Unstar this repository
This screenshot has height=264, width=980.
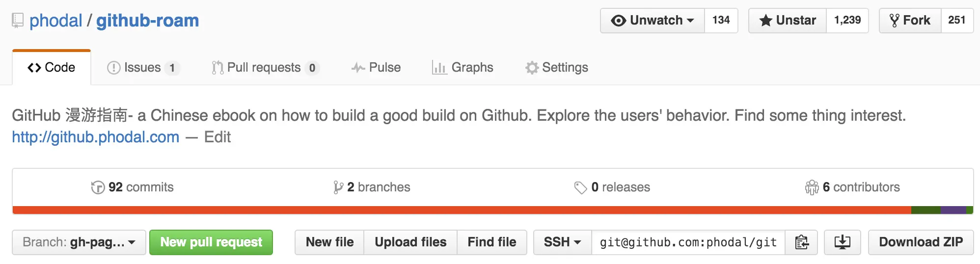(788, 21)
